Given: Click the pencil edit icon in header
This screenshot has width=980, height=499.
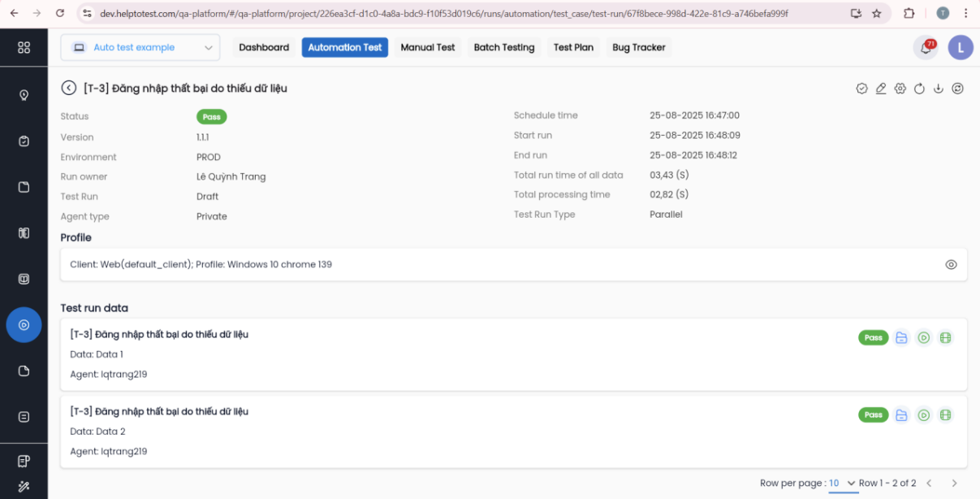Looking at the screenshot, I should [881, 89].
